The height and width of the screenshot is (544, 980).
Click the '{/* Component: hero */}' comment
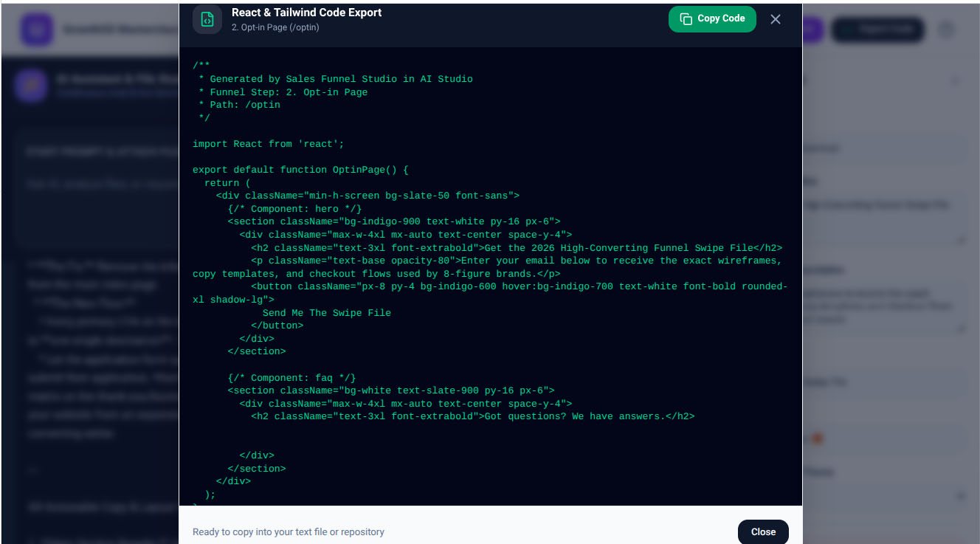(294, 209)
